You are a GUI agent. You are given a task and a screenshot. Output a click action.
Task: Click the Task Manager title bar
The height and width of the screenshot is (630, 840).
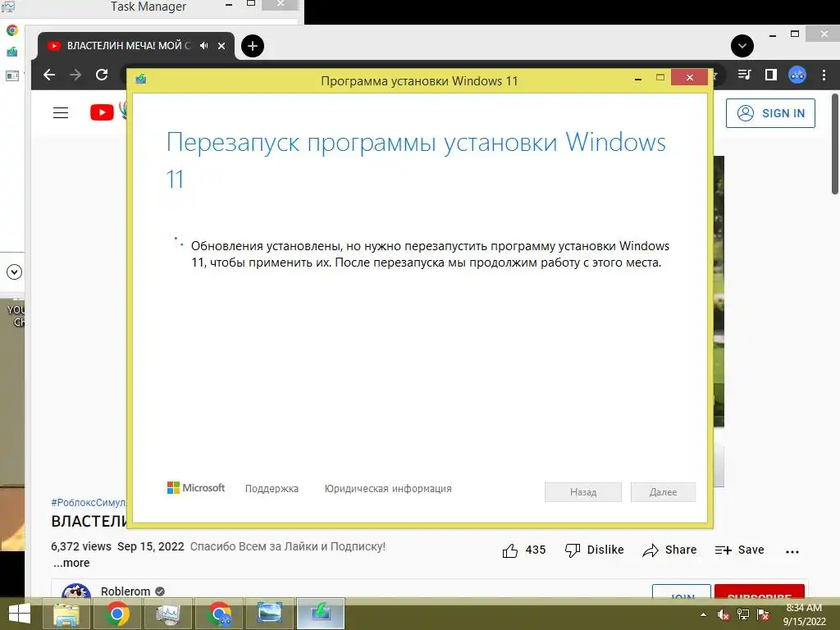[x=149, y=7]
